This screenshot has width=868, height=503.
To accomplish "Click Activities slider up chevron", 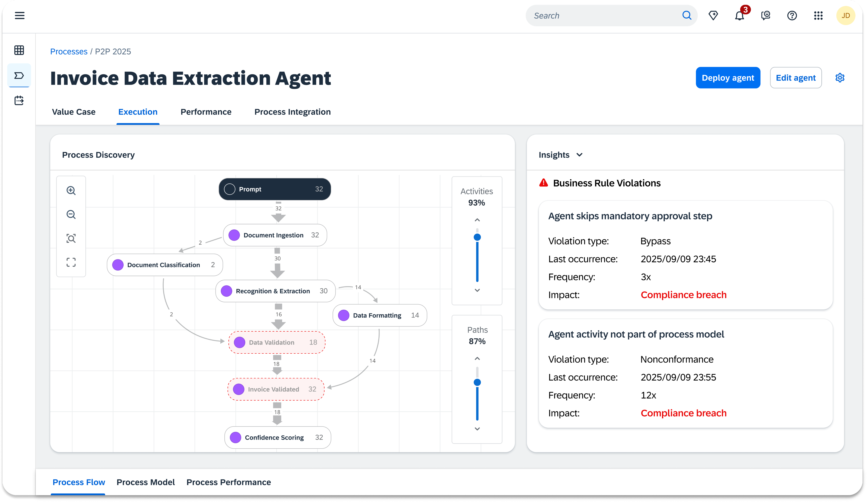I will coord(477,220).
